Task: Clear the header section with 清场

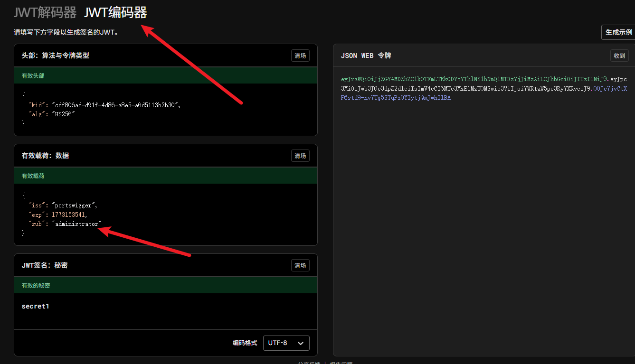Action: tap(300, 56)
